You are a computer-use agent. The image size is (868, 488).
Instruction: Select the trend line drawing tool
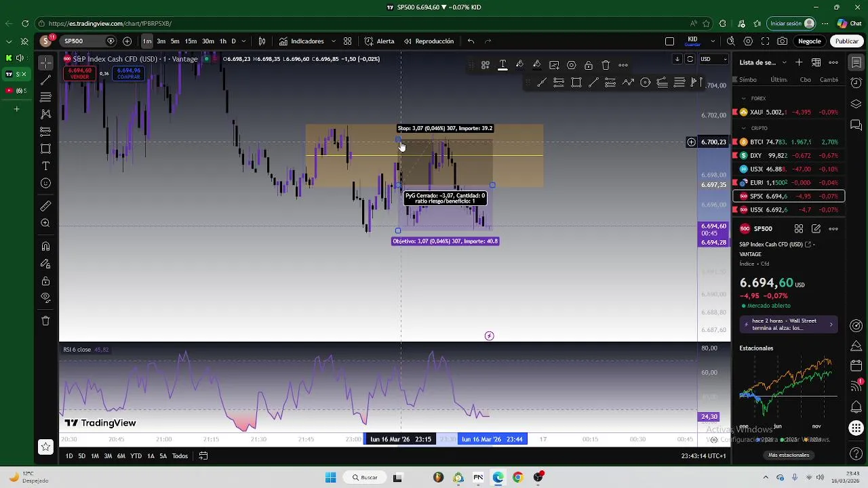coord(45,80)
